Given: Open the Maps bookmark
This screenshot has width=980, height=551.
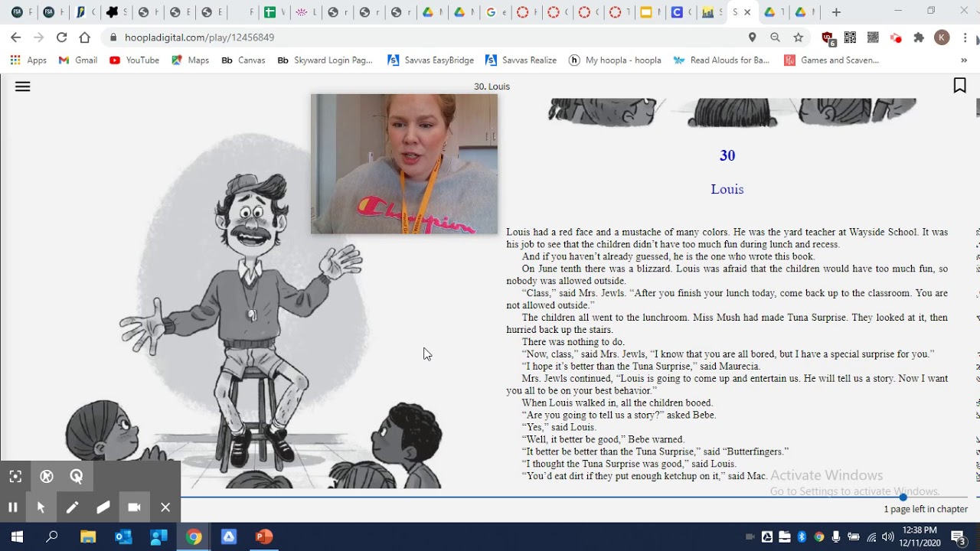Looking at the screenshot, I should [190, 60].
